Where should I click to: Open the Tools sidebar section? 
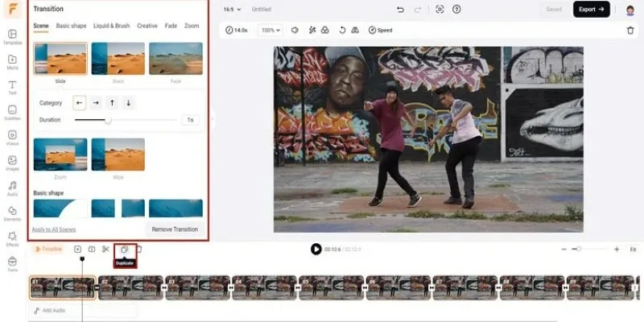click(12, 264)
